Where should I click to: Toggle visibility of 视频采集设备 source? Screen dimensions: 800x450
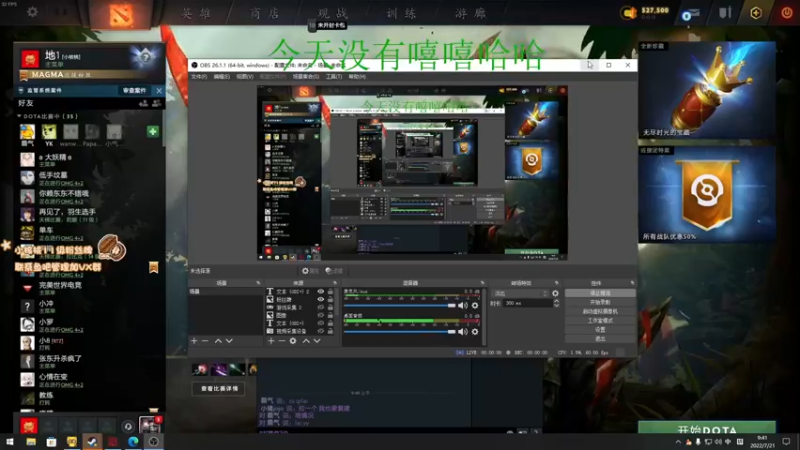(321, 331)
